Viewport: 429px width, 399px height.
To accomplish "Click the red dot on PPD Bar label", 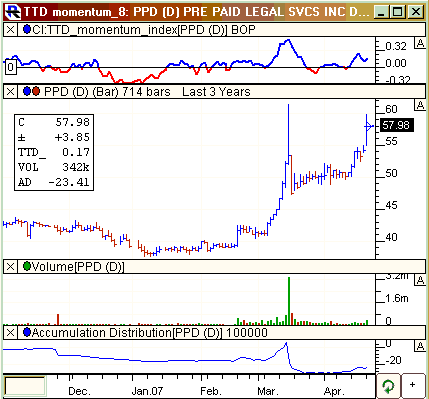I will 36,91.
